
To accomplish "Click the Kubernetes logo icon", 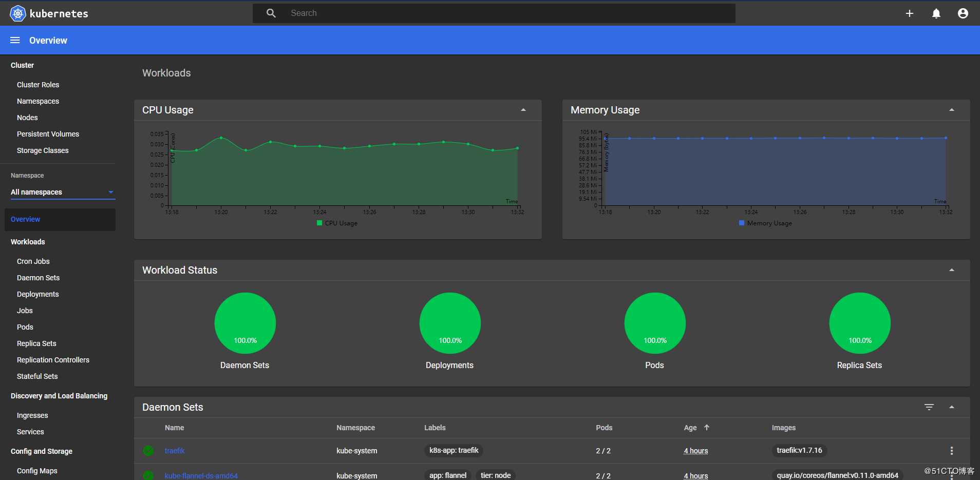I will [x=17, y=13].
